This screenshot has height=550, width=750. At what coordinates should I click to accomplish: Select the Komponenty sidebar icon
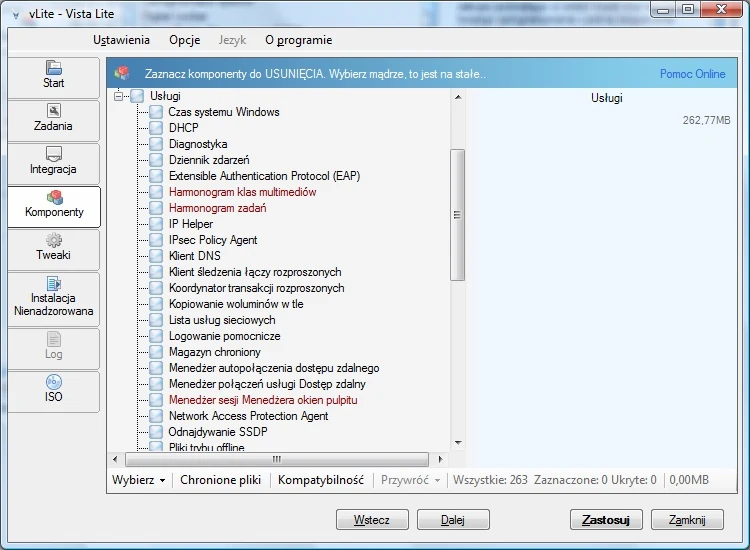point(54,205)
